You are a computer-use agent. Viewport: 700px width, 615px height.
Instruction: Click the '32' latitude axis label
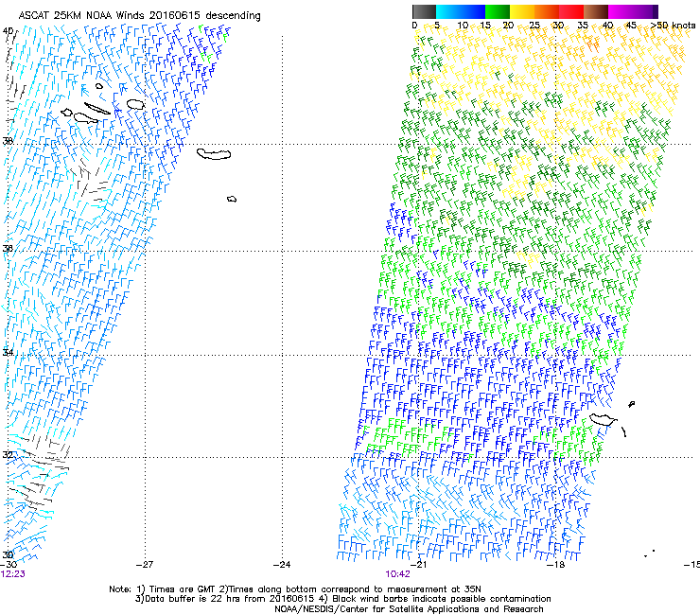[8, 455]
